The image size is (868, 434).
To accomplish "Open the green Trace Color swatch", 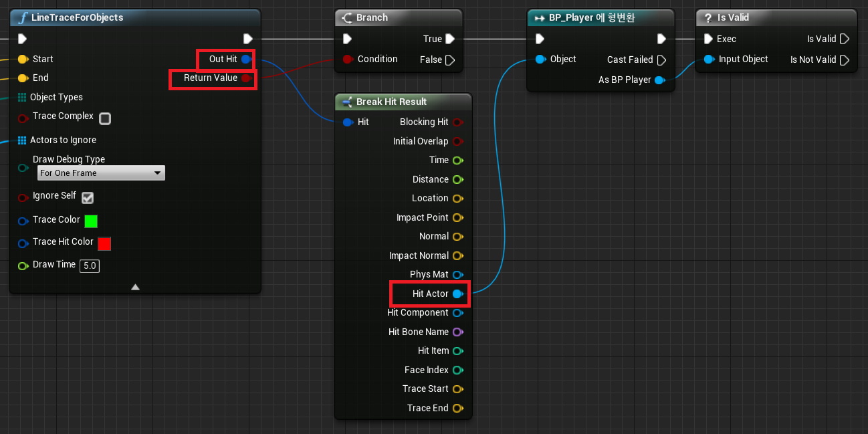I will pos(91,221).
